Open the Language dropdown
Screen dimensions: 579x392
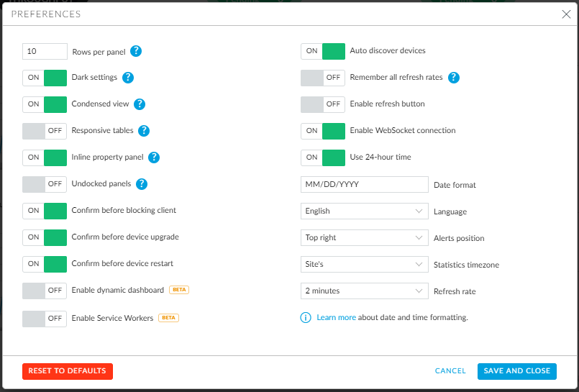tap(365, 211)
